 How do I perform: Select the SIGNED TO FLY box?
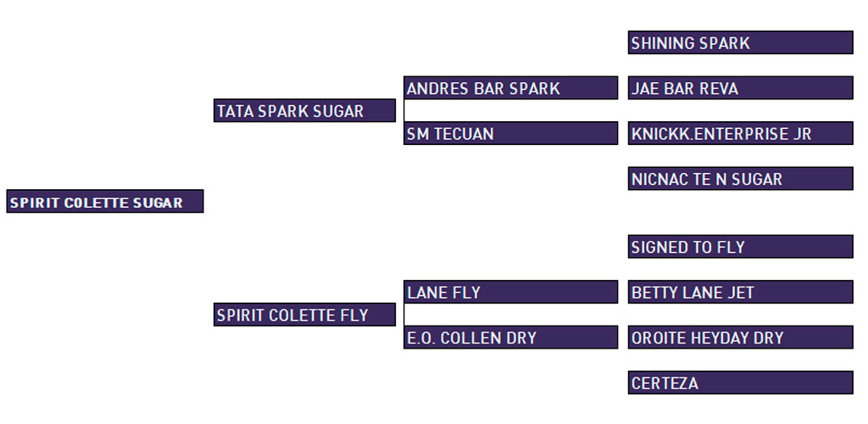click(740, 246)
